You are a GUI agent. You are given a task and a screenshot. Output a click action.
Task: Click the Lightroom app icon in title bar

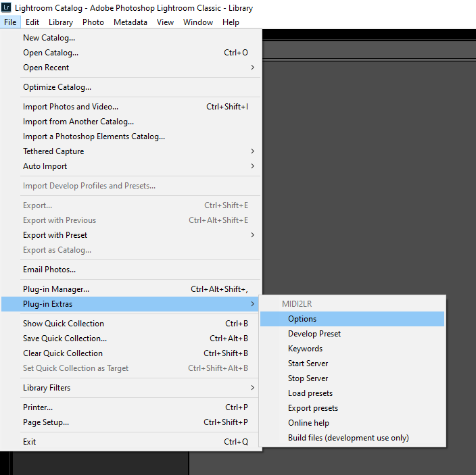point(6,7)
